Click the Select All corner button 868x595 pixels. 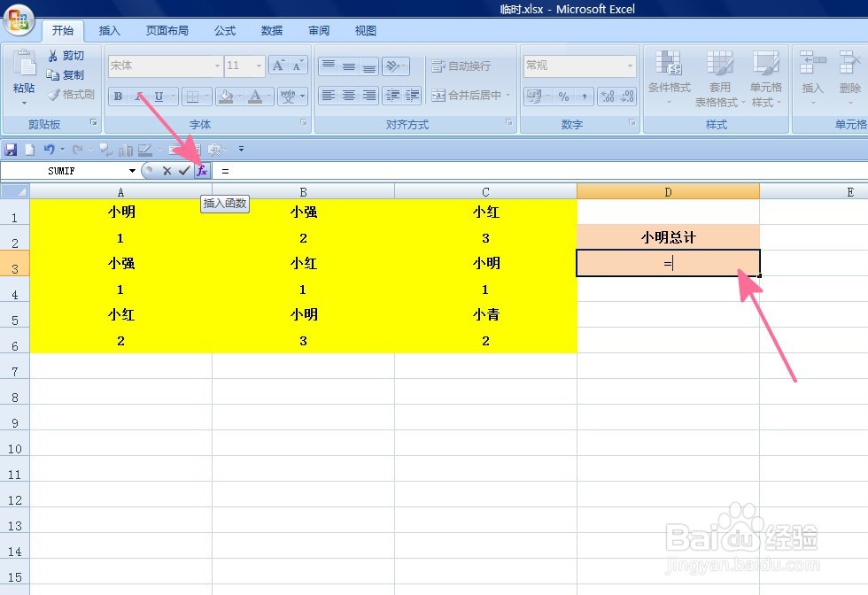click(14, 191)
